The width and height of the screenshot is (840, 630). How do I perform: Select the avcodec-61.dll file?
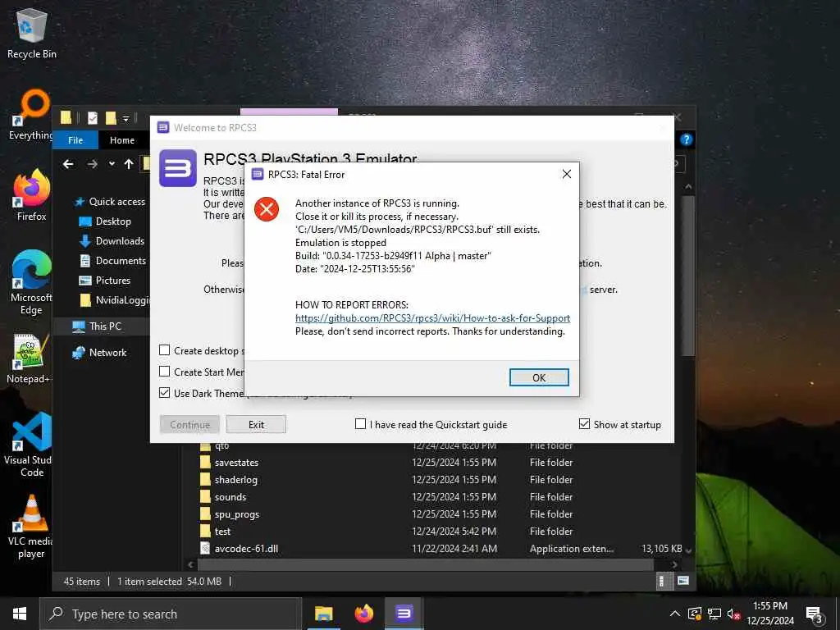coord(246,549)
